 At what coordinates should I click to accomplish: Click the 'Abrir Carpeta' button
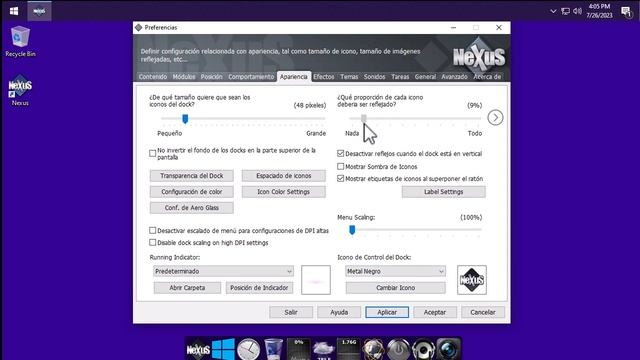[x=187, y=287]
